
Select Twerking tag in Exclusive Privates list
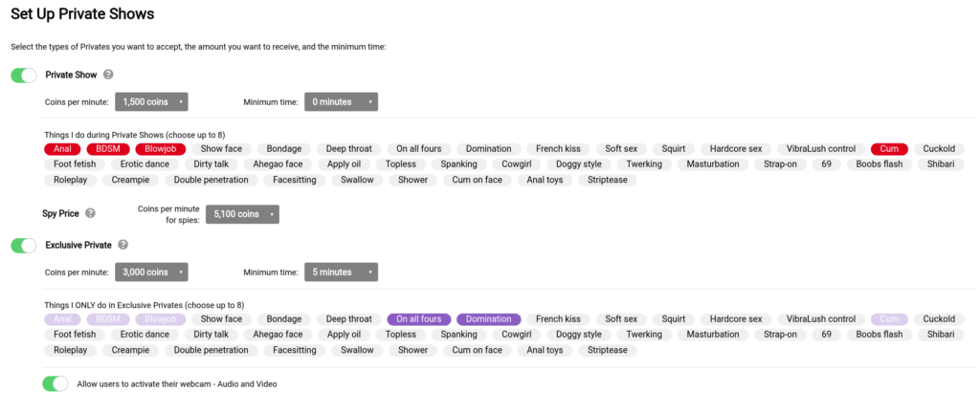(x=644, y=335)
